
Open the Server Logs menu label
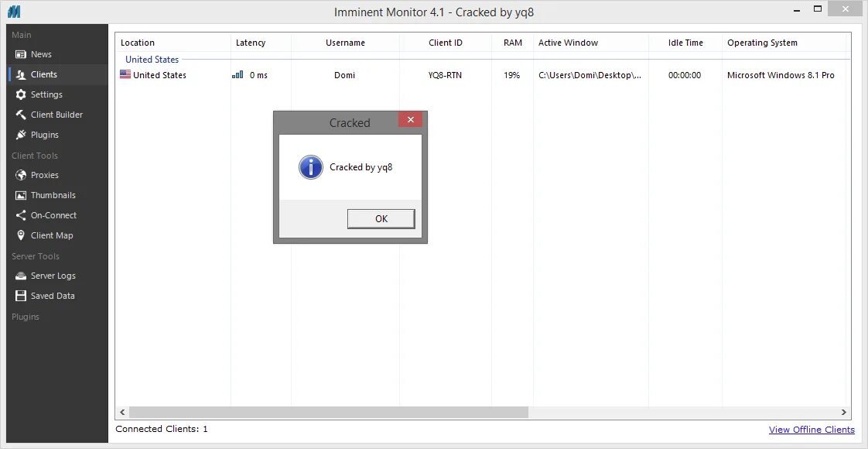(x=53, y=276)
